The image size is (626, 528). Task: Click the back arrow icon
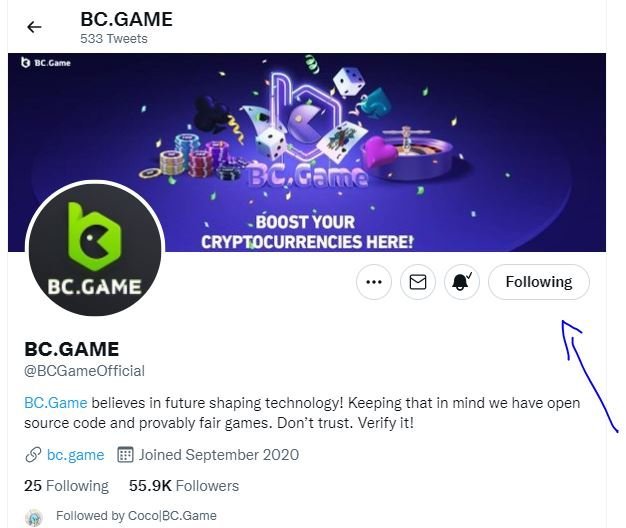pyautogui.click(x=34, y=27)
